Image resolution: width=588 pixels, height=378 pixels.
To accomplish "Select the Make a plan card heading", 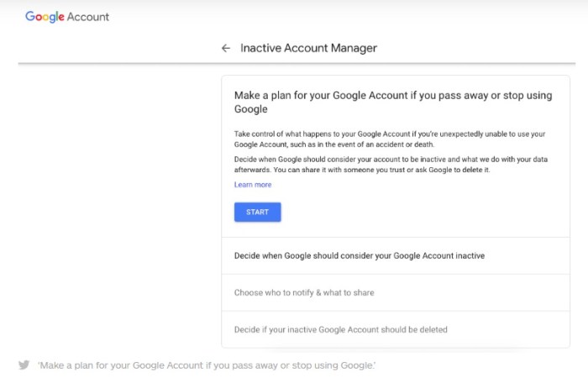I will [392, 102].
